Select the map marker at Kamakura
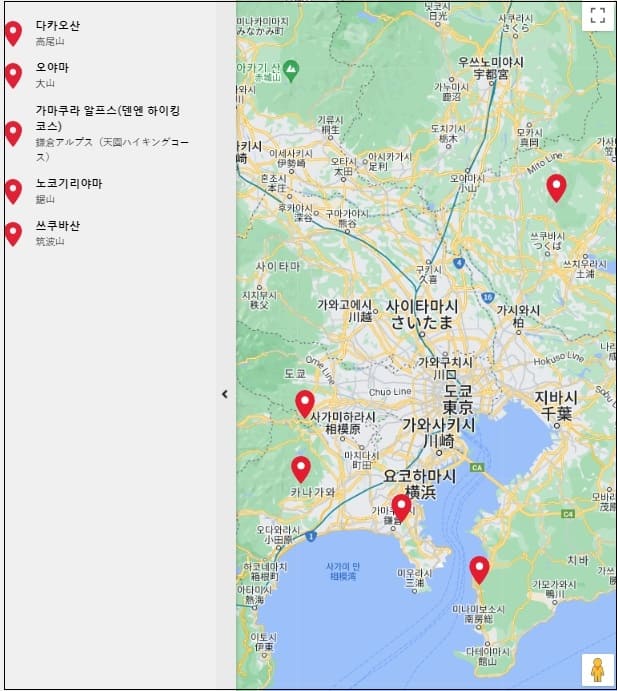Viewport: 617px width, 691px height. pos(401,508)
